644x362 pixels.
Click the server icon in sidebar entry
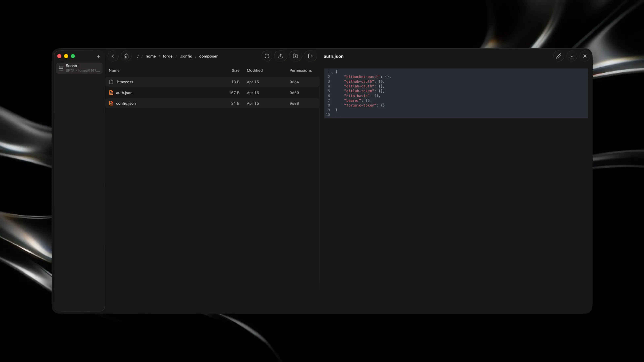pos(61,68)
